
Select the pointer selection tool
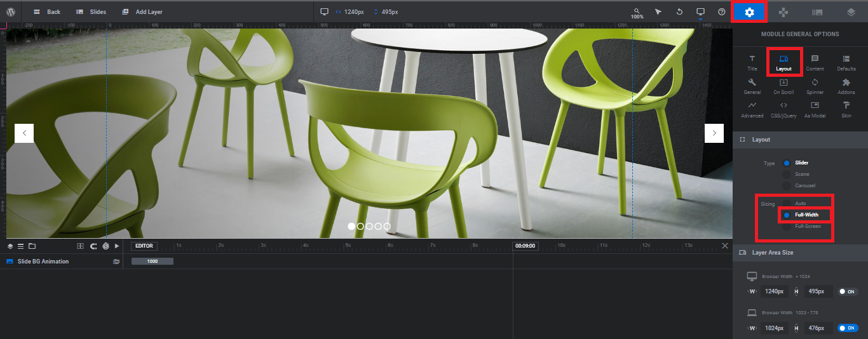click(x=658, y=11)
